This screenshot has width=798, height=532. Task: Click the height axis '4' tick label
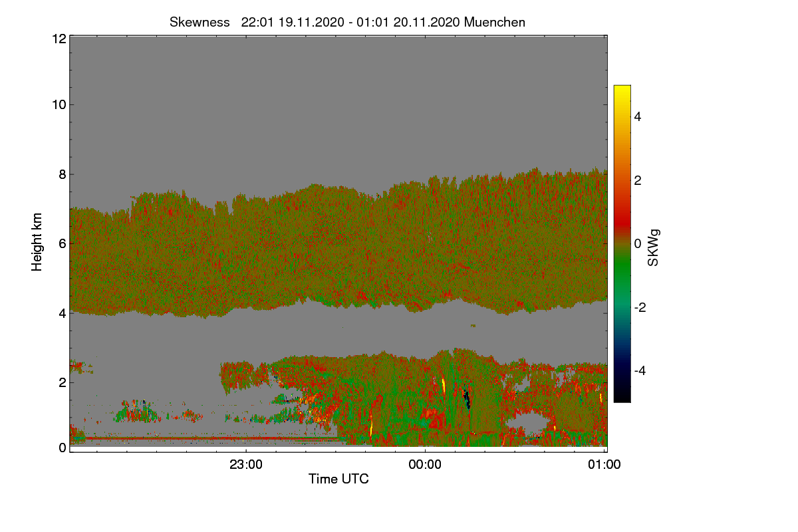[63, 313]
